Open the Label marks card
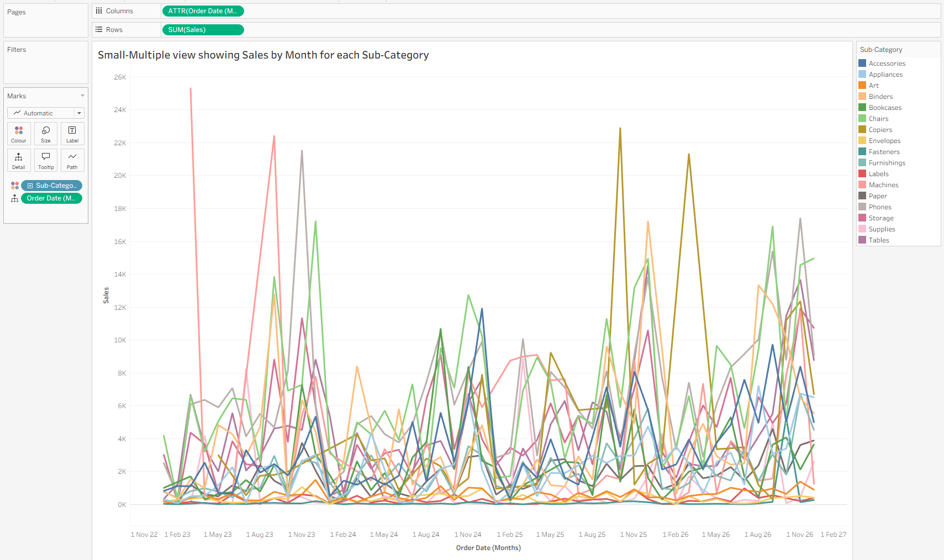The image size is (944, 560). tap(72, 134)
